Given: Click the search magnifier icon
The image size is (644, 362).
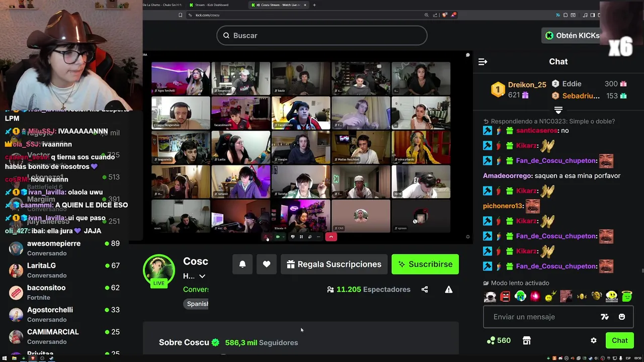Looking at the screenshot, I should click(x=226, y=35).
